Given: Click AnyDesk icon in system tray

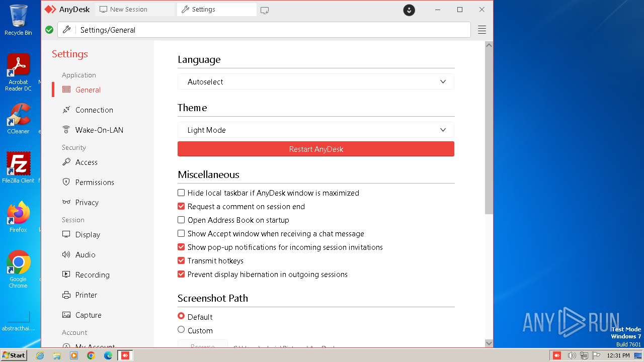Looking at the screenshot, I should pyautogui.click(x=557, y=355).
